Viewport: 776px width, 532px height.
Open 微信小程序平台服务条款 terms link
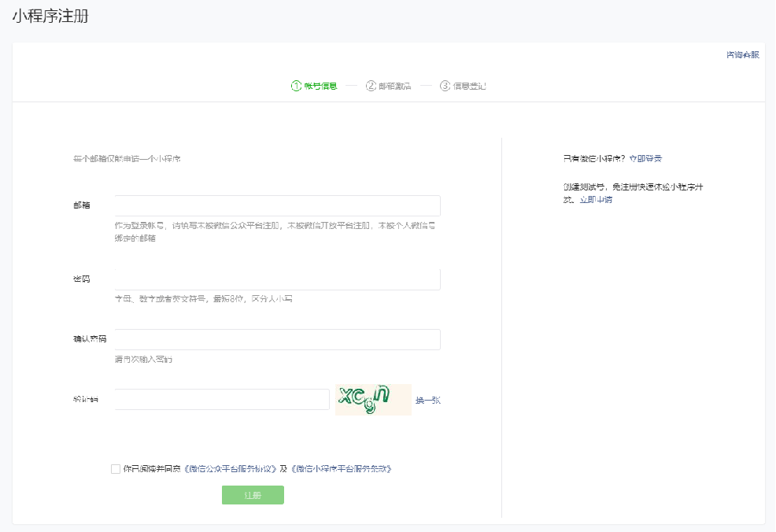click(x=340, y=469)
